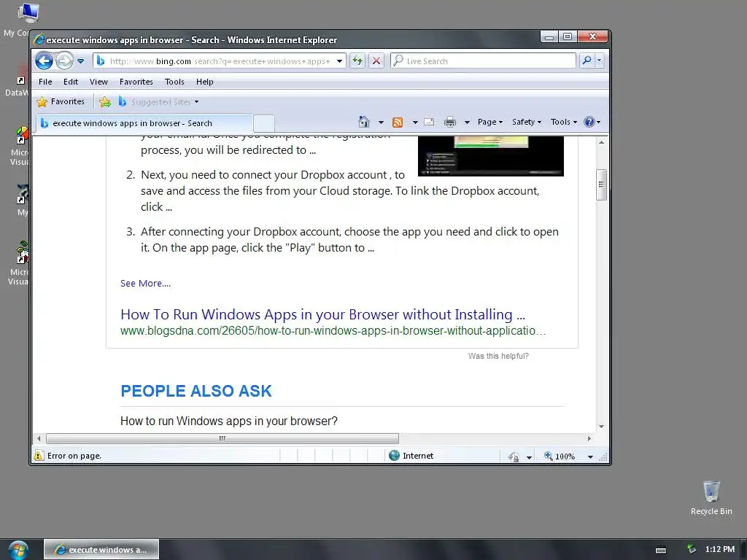The image size is (747, 560).
Task: Open the Tools menu in menu bar
Action: (174, 82)
